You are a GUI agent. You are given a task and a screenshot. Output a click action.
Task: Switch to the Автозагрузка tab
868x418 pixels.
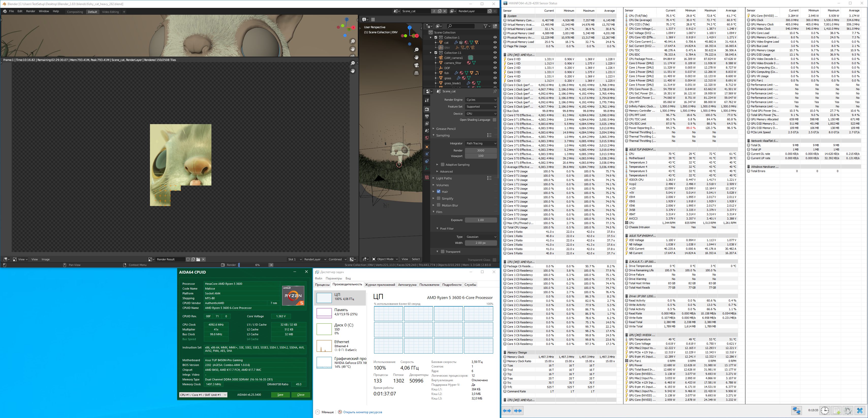click(x=407, y=285)
